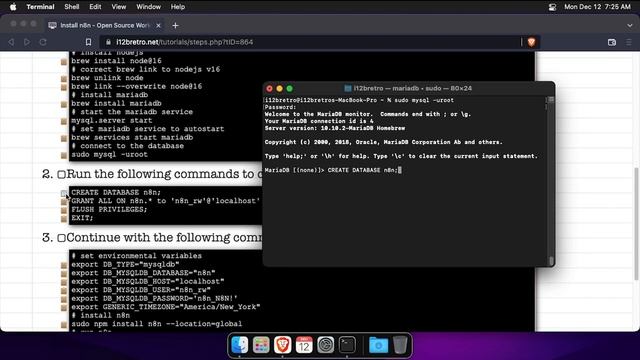Click the 'Run the following commands' heading
640x360 pixels.
(x=164, y=174)
